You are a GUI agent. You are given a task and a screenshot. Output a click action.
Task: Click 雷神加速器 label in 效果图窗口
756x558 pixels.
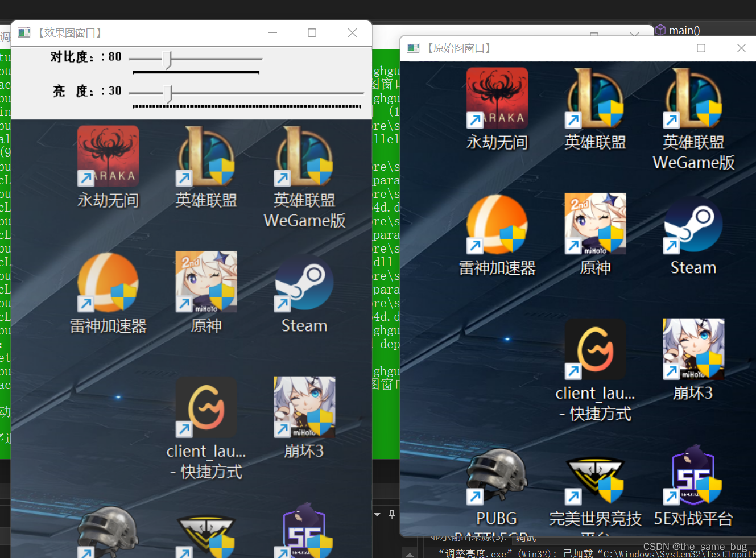(x=108, y=326)
